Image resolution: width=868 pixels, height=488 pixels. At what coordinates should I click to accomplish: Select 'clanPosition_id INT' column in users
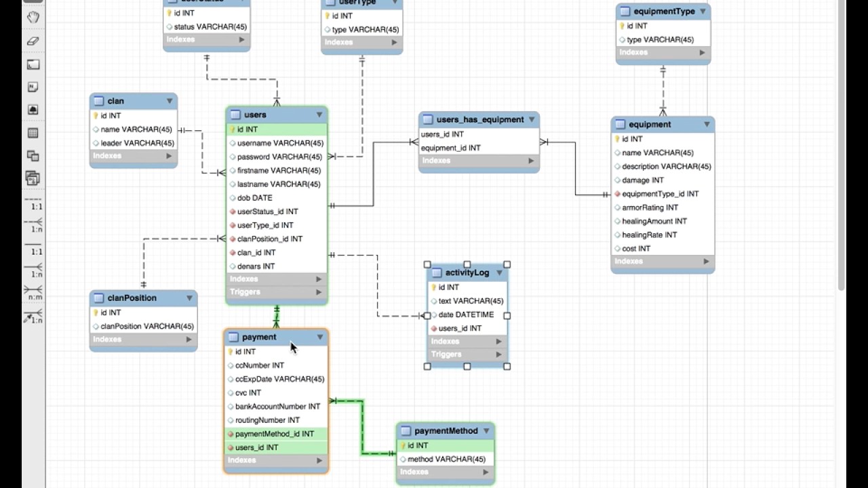[277, 239]
